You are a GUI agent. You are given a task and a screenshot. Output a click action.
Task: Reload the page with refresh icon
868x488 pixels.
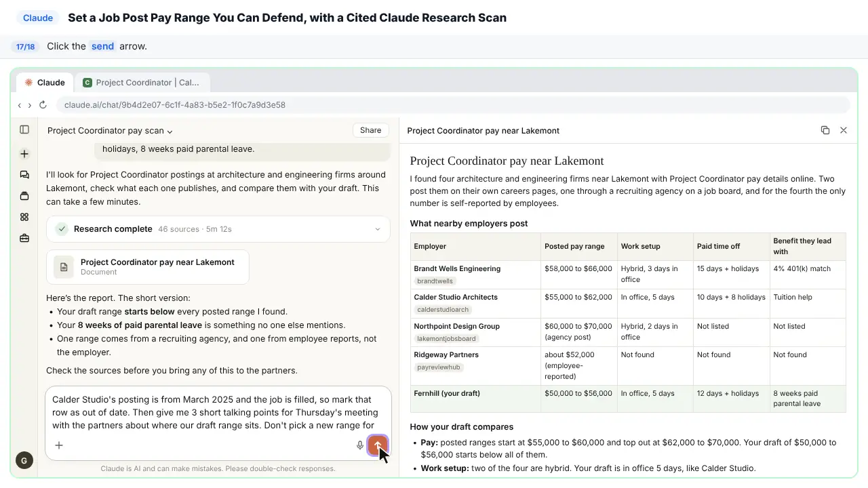click(x=43, y=105)
